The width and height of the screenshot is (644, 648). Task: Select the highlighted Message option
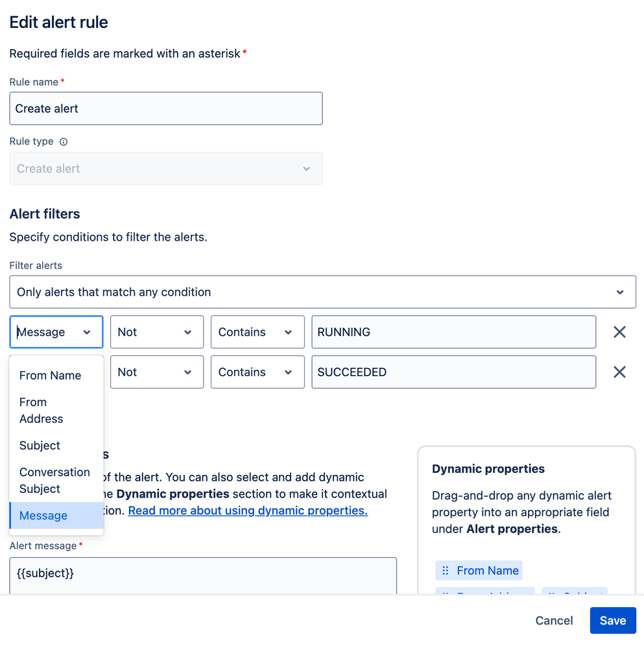click(x=56, y=515)
